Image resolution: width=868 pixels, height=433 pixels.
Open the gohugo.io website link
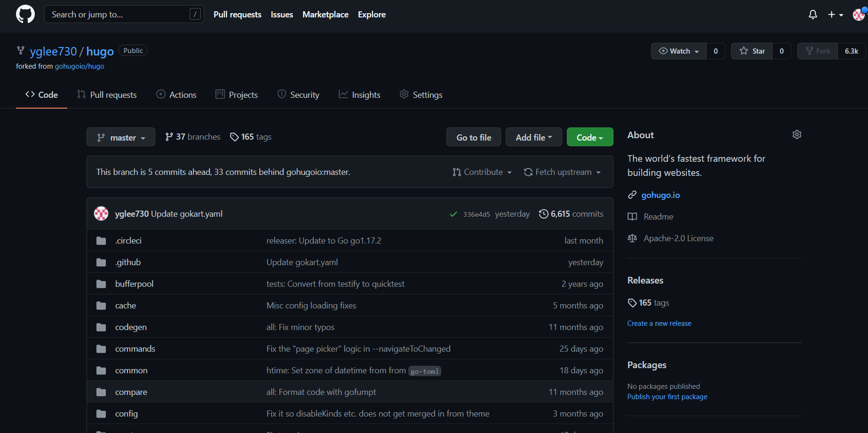661,195
